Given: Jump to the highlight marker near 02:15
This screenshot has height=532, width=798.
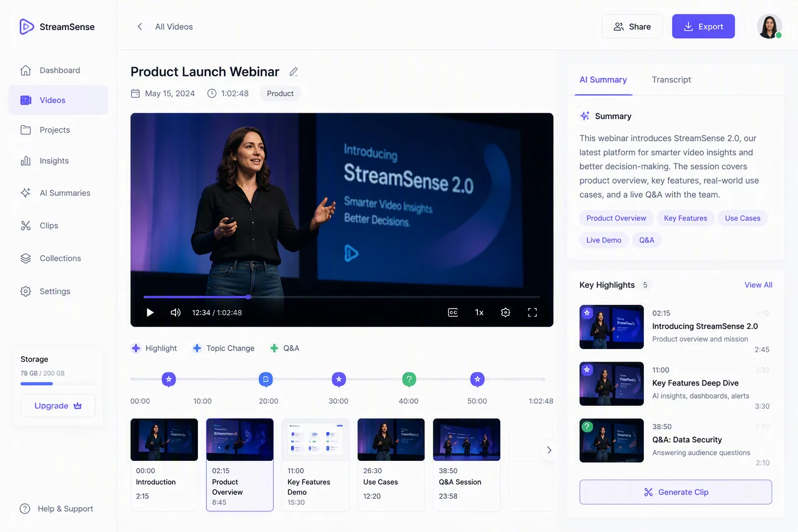Looking at the screenshot, I should coord(169,379).
